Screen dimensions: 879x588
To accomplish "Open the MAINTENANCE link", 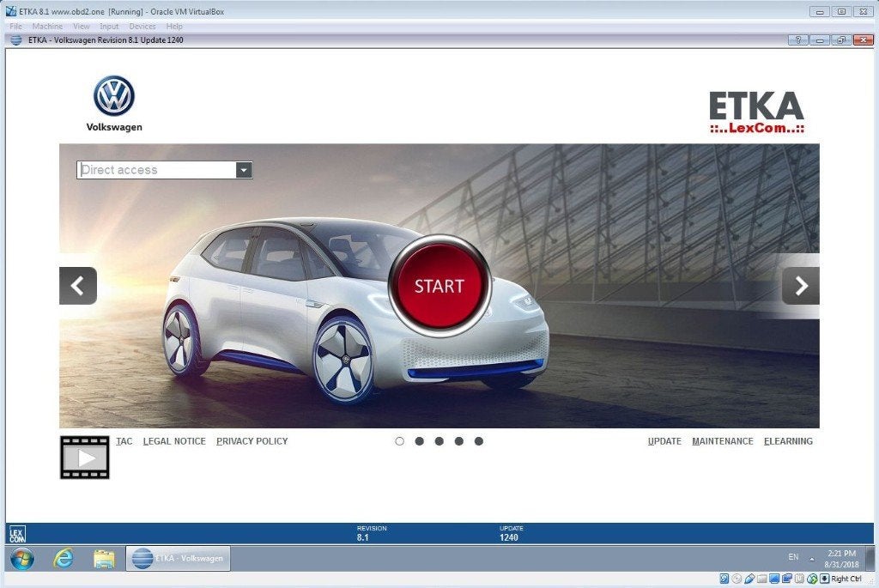I will click(x=723, y=441).
